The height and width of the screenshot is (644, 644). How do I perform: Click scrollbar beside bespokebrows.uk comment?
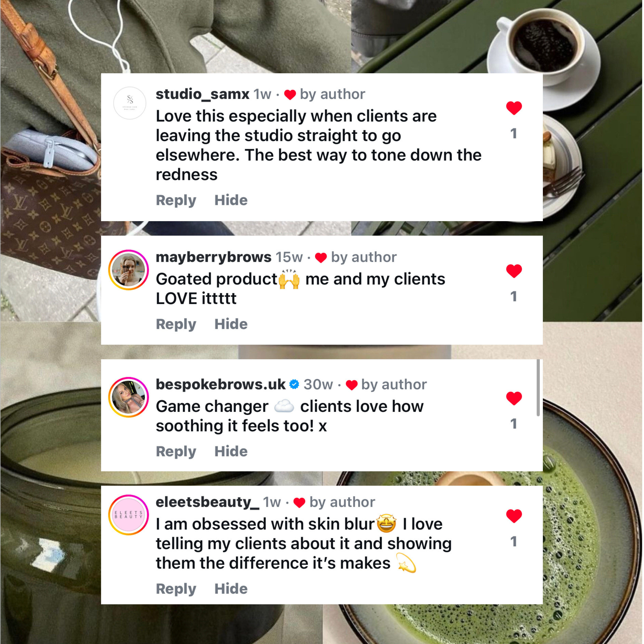(x=538, y=388)
